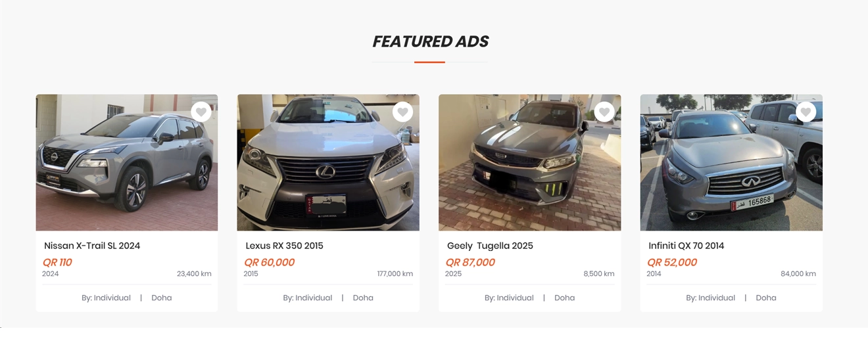Click the Featured Ads heading
Screen dimensions: 868x339
(x=430, y=41)
